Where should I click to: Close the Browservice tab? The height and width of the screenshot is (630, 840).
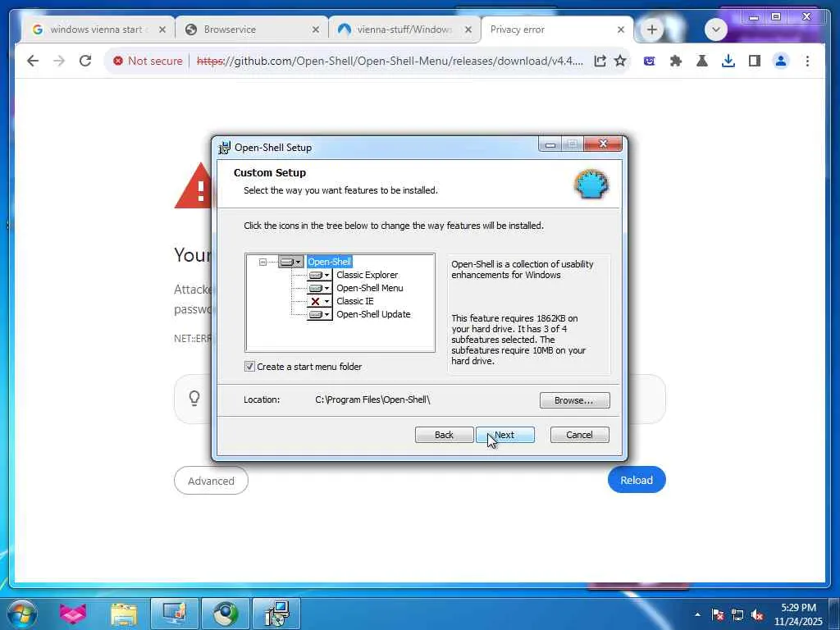316,30
